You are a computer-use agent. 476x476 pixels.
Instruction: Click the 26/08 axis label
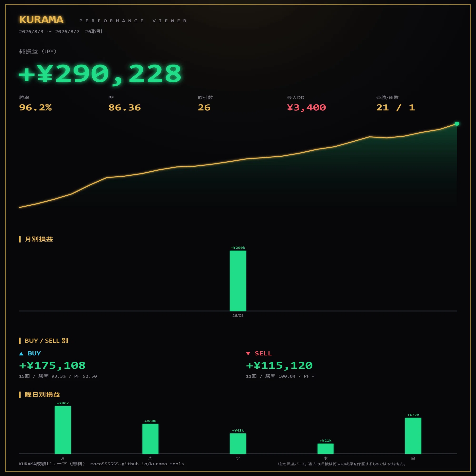tap(238, 315)
